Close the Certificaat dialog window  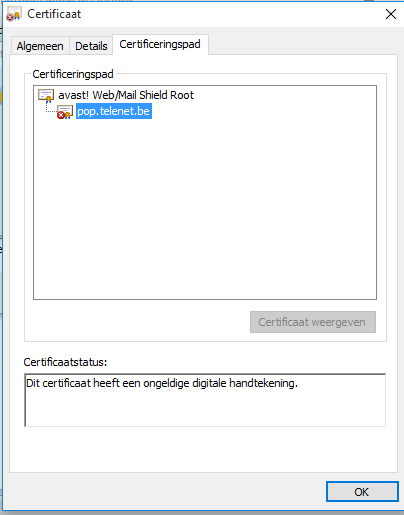391,14
